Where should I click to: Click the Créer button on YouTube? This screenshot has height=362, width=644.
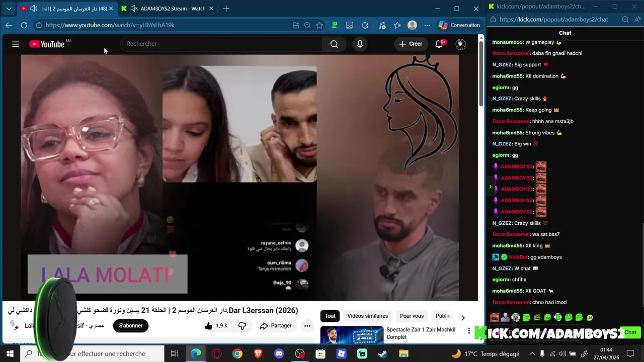[x=411, y=44]
